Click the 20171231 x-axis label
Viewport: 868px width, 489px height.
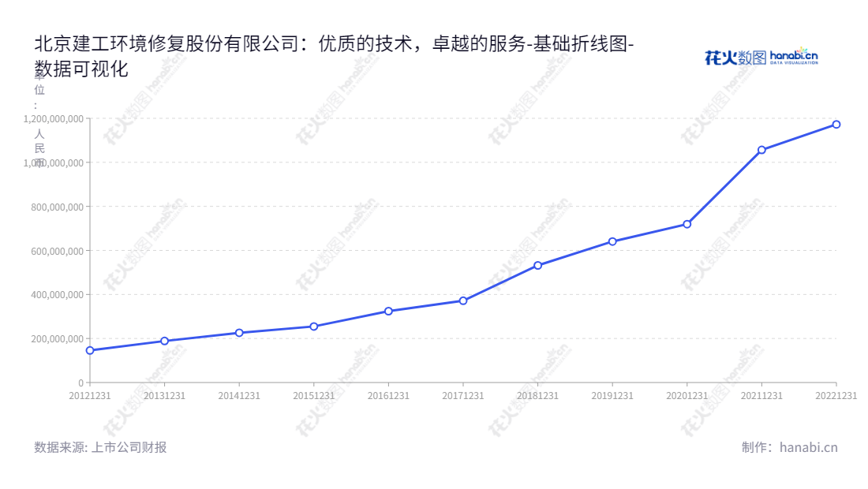(463, 395)
